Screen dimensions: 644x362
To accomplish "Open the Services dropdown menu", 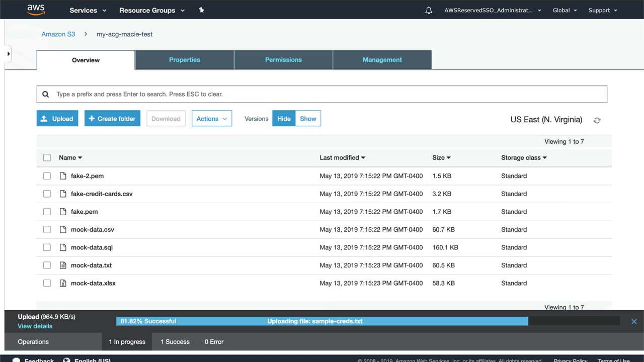I will pyautogui.click(x=88, y=10).
